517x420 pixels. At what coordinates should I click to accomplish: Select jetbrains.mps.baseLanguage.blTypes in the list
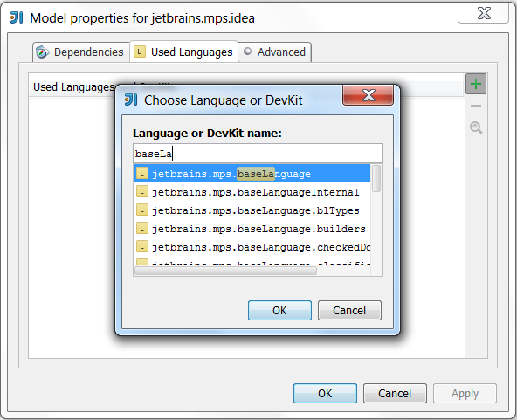pos(252,210)
